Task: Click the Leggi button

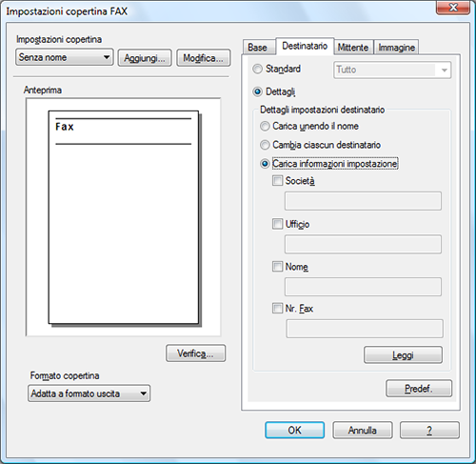Action: click(403, 354)
